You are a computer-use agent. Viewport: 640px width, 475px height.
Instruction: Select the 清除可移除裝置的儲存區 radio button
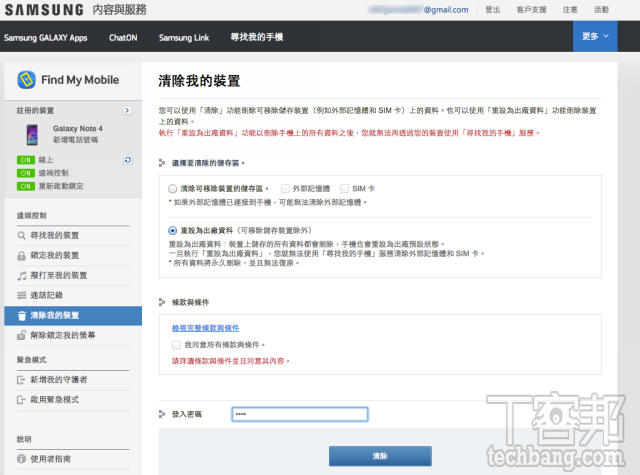173,189
